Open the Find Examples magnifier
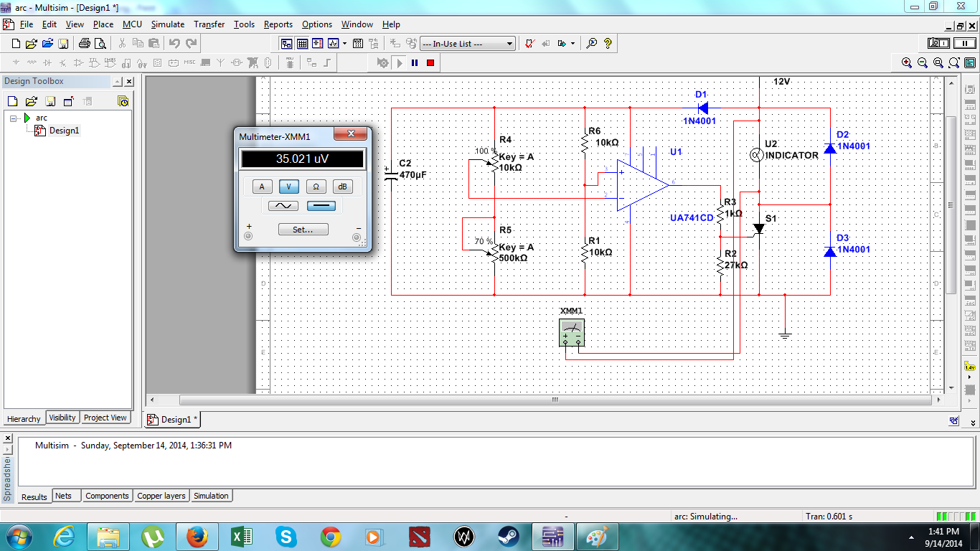Image resolution: width=980 pixels, height=551 pixels. [592, 43]
